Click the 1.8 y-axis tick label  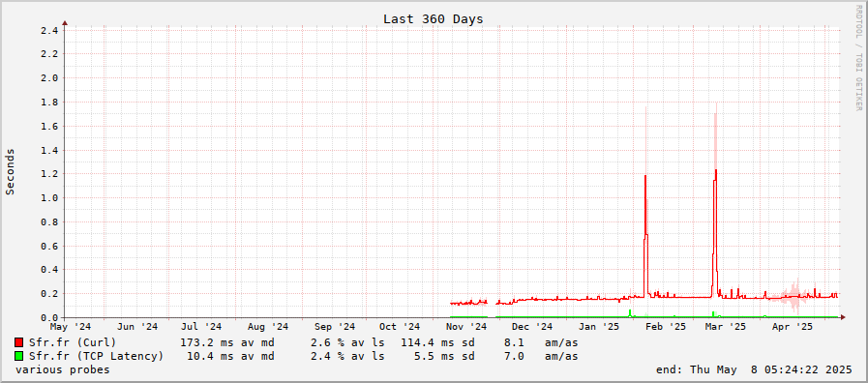click(49, 103)
